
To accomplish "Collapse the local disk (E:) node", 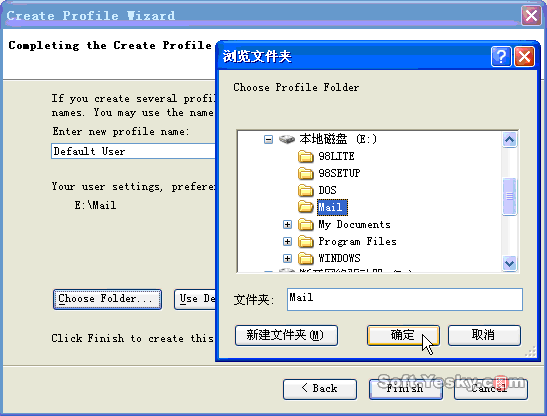I will click(268, 140).
